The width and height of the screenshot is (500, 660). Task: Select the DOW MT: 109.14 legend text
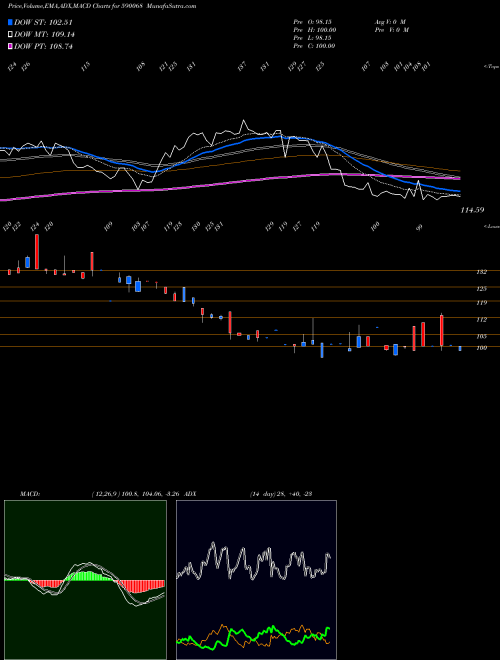click(44, 35)
